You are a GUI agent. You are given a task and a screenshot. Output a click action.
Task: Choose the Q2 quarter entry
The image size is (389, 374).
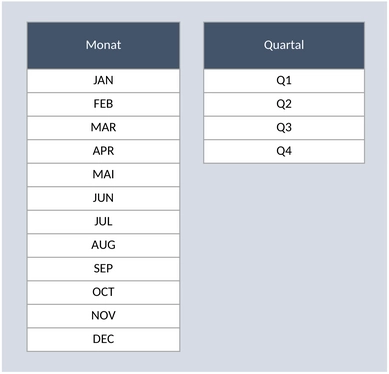tap(284, 104)
